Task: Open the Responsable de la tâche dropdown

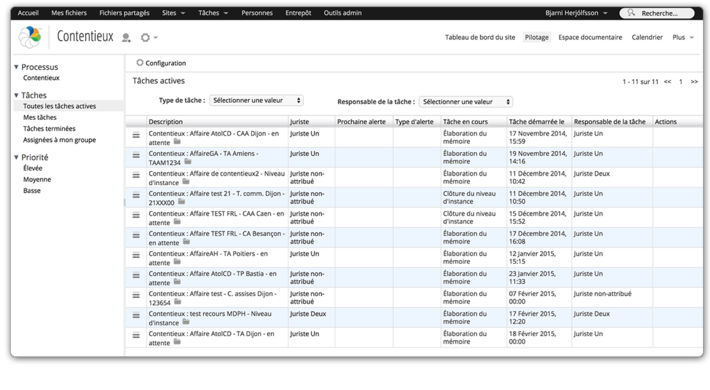Action: coord(466,102)
